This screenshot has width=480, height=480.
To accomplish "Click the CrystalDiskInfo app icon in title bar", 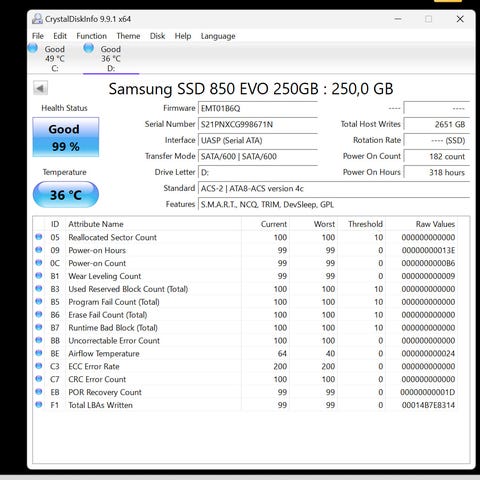I will pos(37,19).
